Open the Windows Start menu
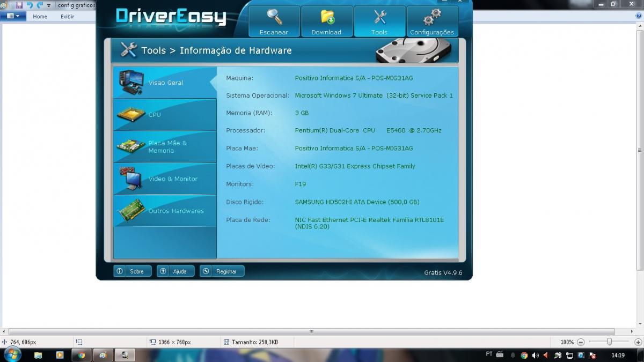This screenshot has height=362, width=644. point(12,354)
